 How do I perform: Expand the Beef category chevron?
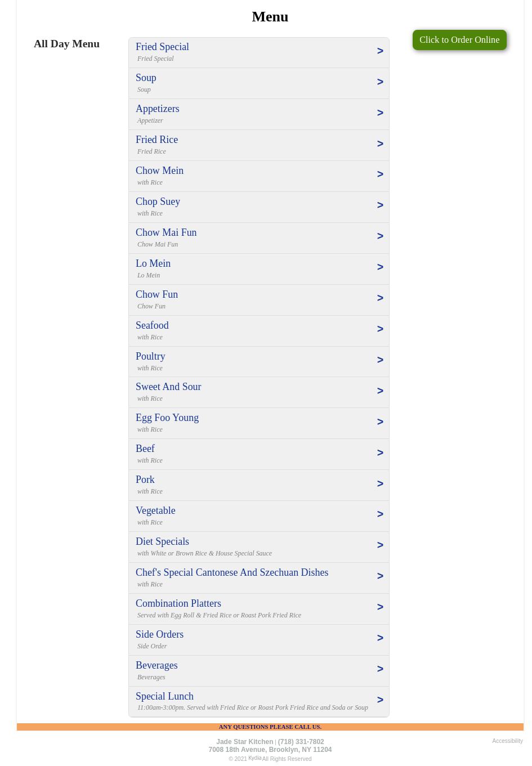380,453
